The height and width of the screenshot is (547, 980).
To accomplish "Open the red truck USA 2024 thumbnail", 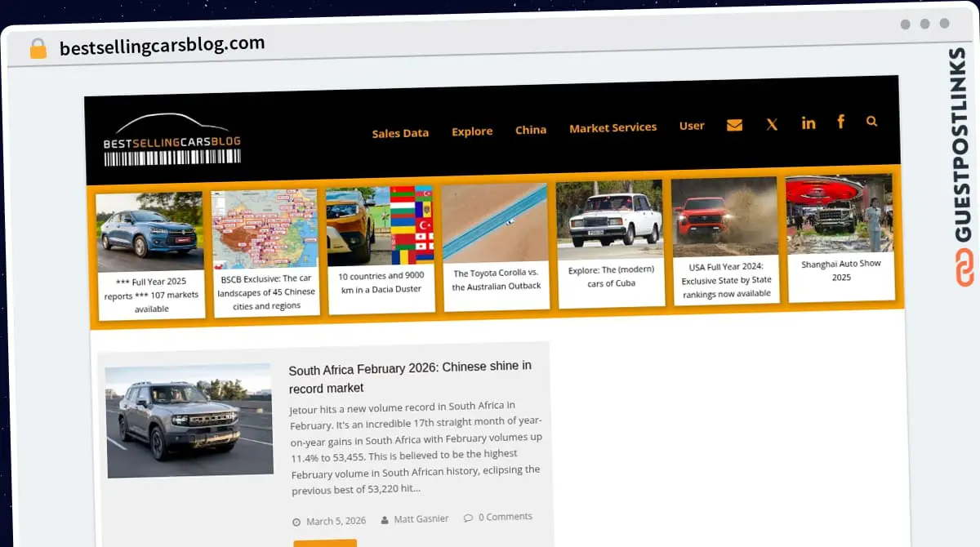I will coord(724,217).
